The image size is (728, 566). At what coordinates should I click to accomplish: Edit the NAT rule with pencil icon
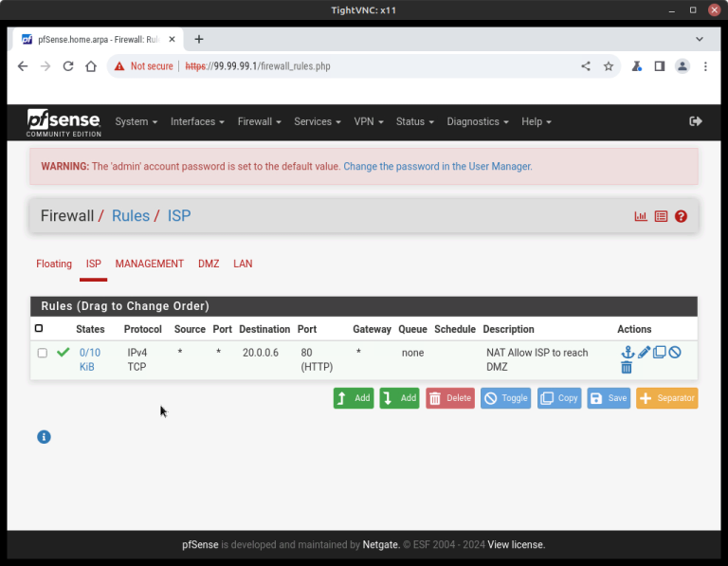click(x=644, y=353)
